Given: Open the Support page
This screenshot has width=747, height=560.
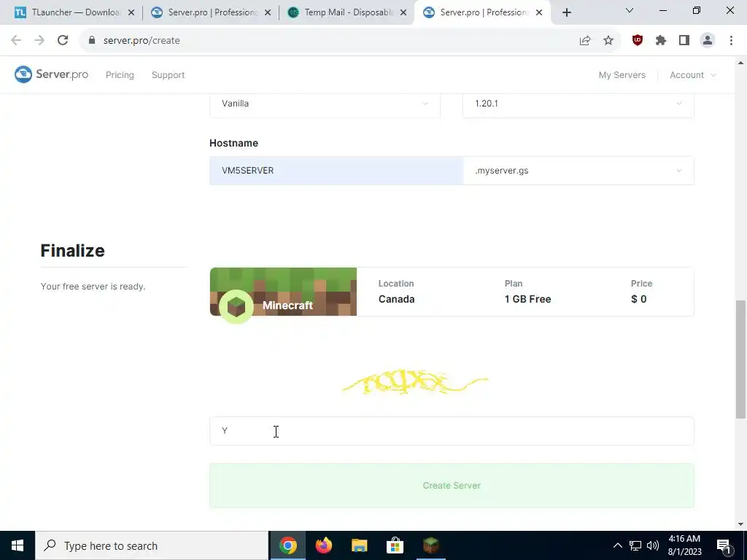Looking at the screenshot, I should pos(169,75).
